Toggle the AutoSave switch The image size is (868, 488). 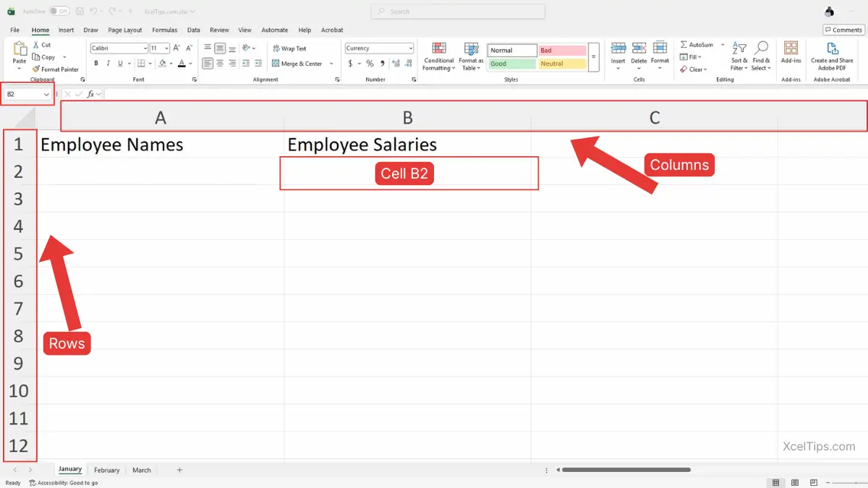pyautogui.click(x=59, y=12)
